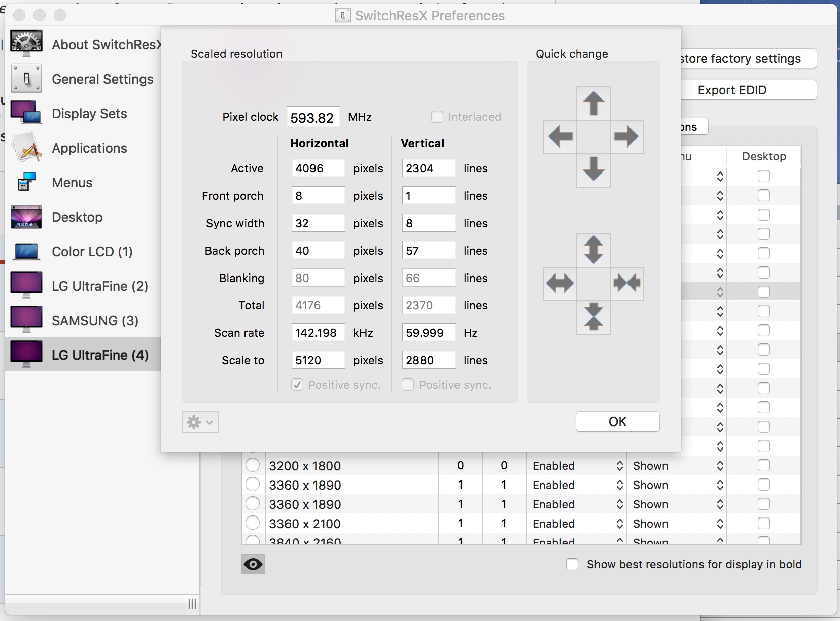
Task: Open About SwitchResX pane icon
Action: pos(26,44)
